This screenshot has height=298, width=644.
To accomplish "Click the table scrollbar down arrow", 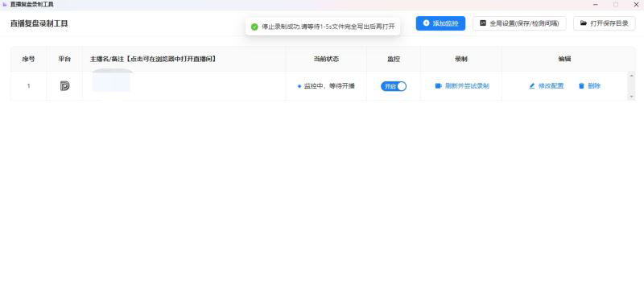I will [632, 97].
